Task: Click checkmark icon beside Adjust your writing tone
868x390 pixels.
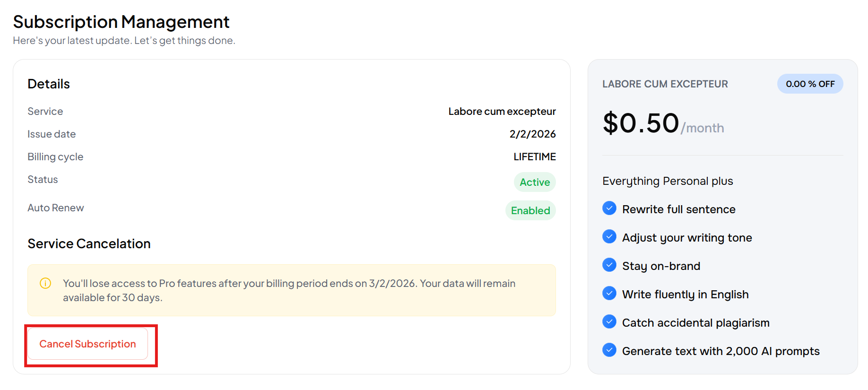Action: tap(609, 236)
